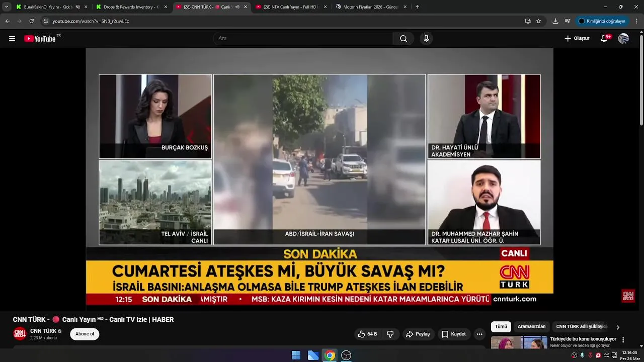
Task: Mute audio on the CNN TÜRK tab
Action: (x=237, y=7)
